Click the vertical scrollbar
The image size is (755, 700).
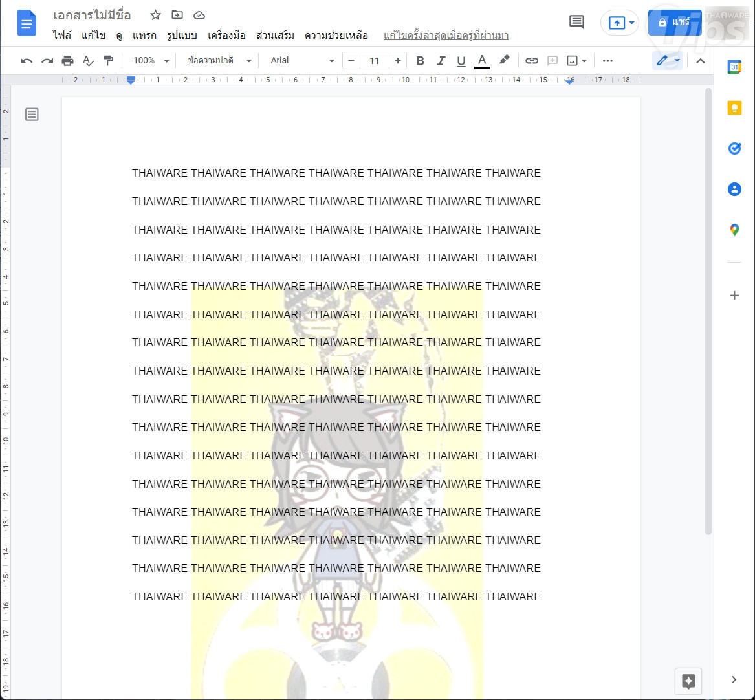pos(708,311)
